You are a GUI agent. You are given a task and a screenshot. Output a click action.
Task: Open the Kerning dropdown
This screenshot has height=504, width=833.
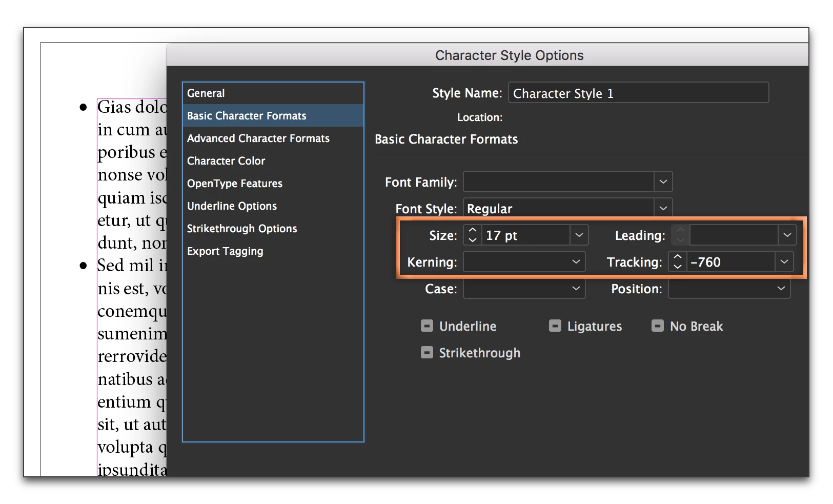[x=524, y=262]
